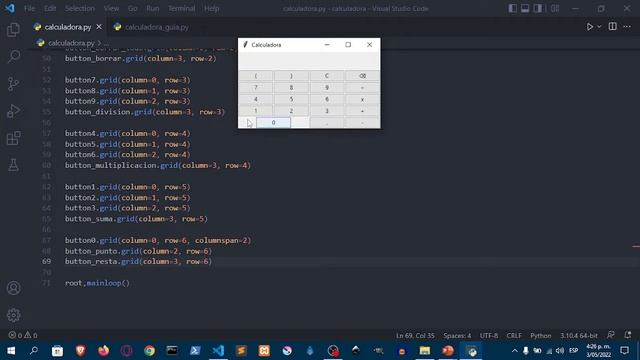The width and height of the screenshot is (640, 360).
Task: Split the editor to the right
Action: tap(613, 27)
